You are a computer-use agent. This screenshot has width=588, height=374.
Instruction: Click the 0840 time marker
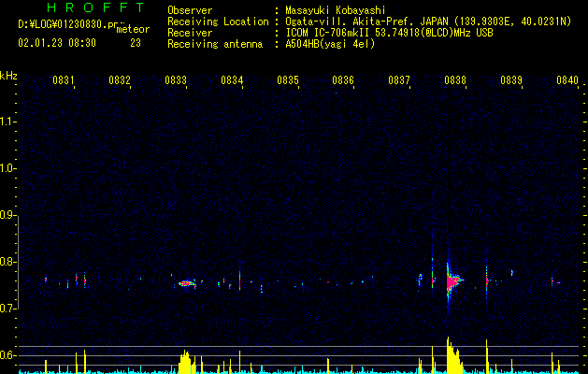coord(567,80)
